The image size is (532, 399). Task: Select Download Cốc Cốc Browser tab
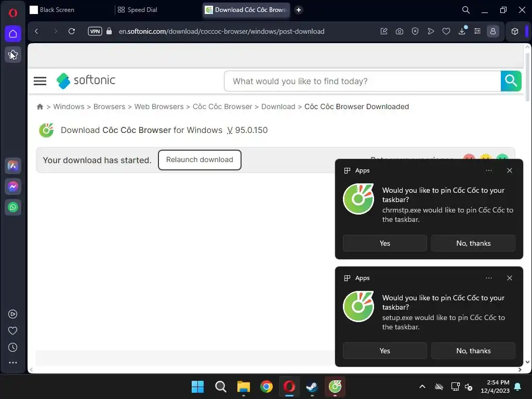tap(247, 10)
